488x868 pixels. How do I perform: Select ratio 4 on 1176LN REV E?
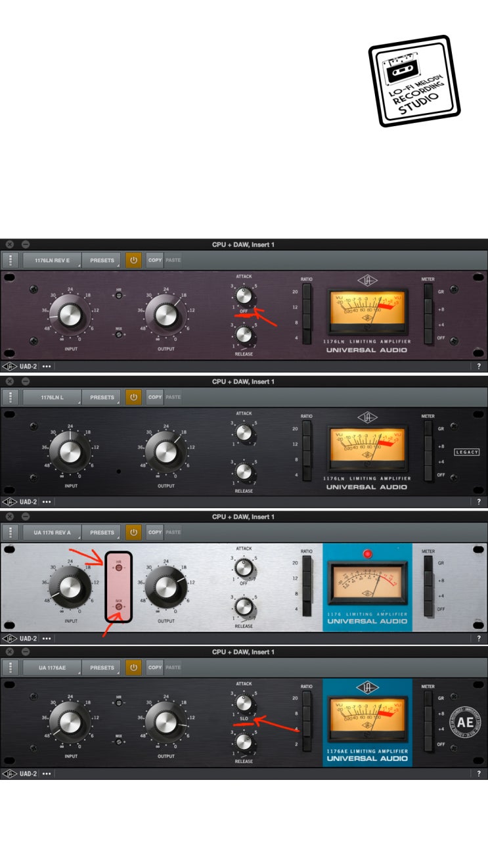[307, 338]
